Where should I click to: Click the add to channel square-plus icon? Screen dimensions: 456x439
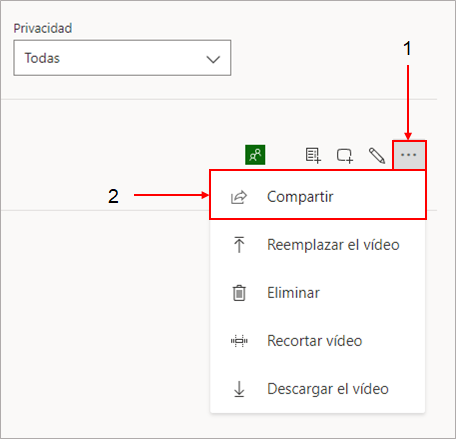[345, 156]
